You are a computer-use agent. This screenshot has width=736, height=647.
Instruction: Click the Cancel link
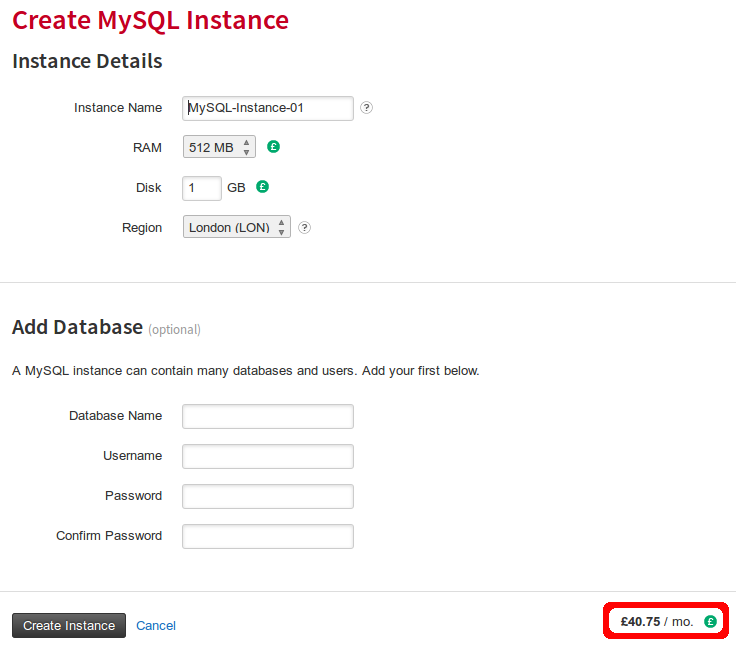click(x=156, y=625)
